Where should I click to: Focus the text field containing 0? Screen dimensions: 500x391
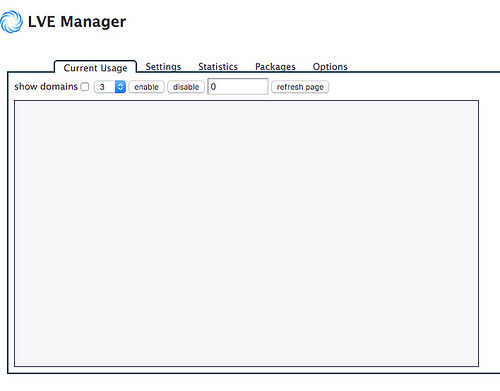pyautogui.click(x=238, y=87)
